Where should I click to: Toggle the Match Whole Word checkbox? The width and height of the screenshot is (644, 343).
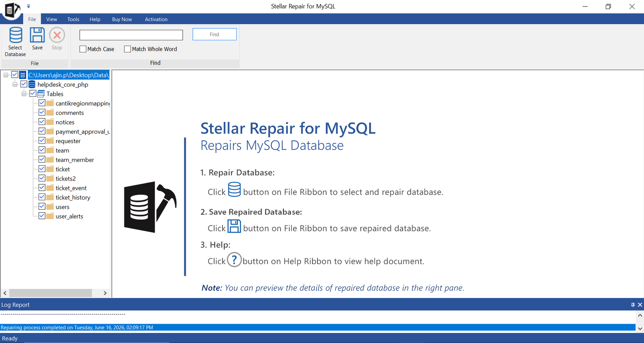pos(128,49)
